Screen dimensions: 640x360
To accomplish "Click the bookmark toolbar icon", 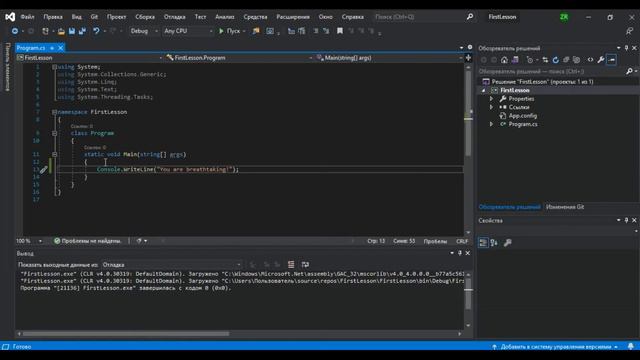I will [340, 31].
